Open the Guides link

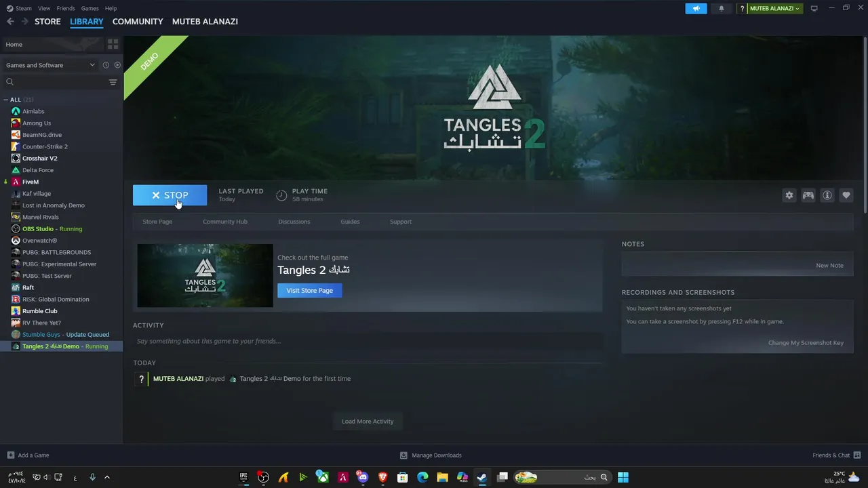[x=350, y=222]
